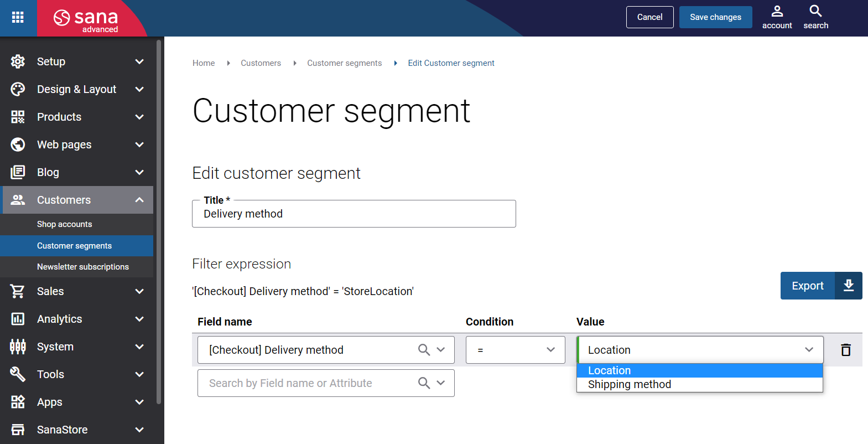Screen dimensions: 868x444
Task: Go to Customer segments breadcrumb link
Action: [x=344, y=63]
